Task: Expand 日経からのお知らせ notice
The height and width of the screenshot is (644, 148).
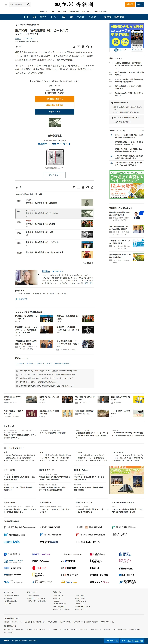Action: click(x=121, y=102)
